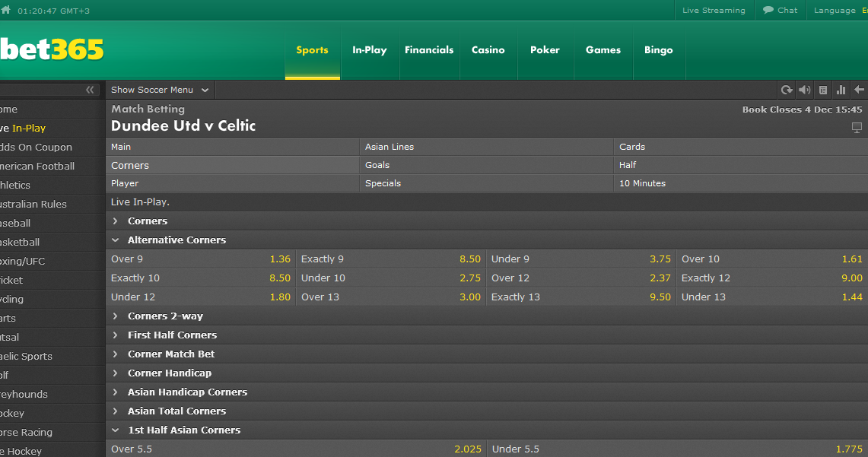Click the Live In-Play sidebar link

tap(52, 128)
